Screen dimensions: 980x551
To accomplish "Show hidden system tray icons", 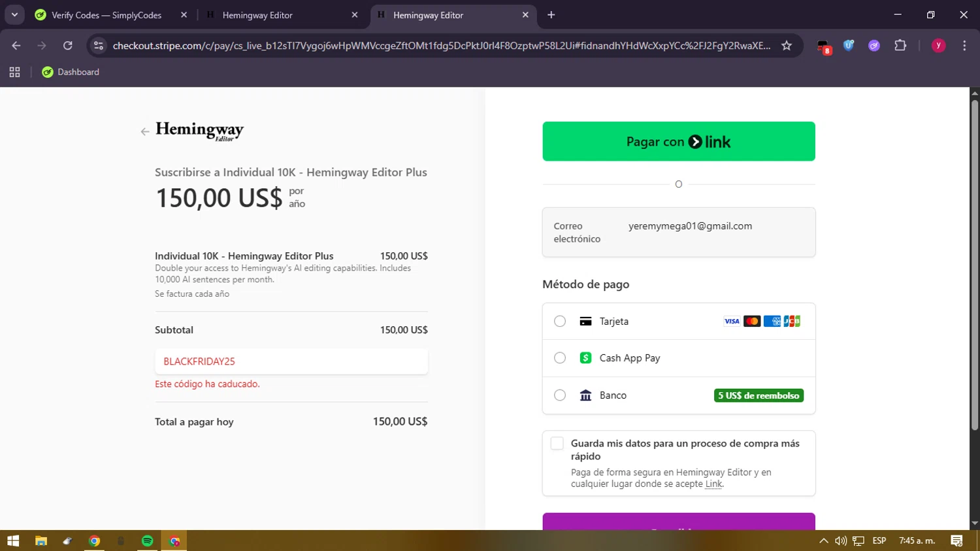I will click(823, 541).
